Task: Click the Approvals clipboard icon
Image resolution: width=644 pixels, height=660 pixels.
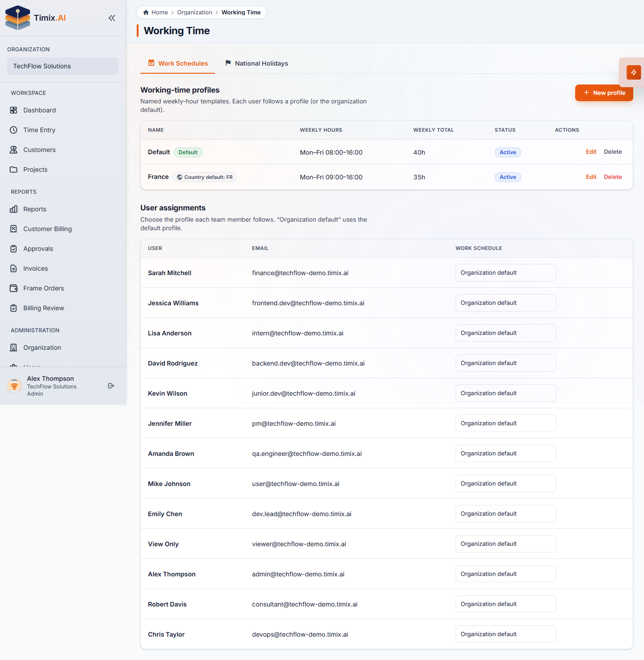Action: pos(13,249)
